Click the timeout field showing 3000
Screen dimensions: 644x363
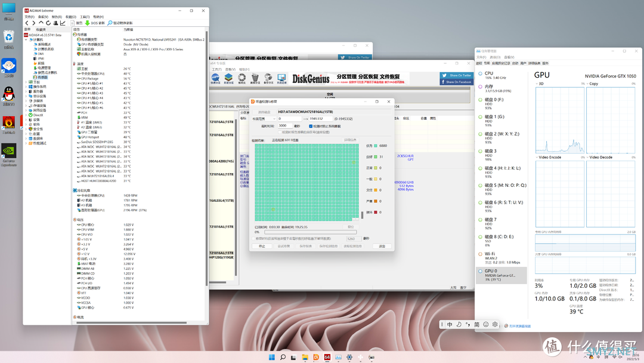click(285, 126)
